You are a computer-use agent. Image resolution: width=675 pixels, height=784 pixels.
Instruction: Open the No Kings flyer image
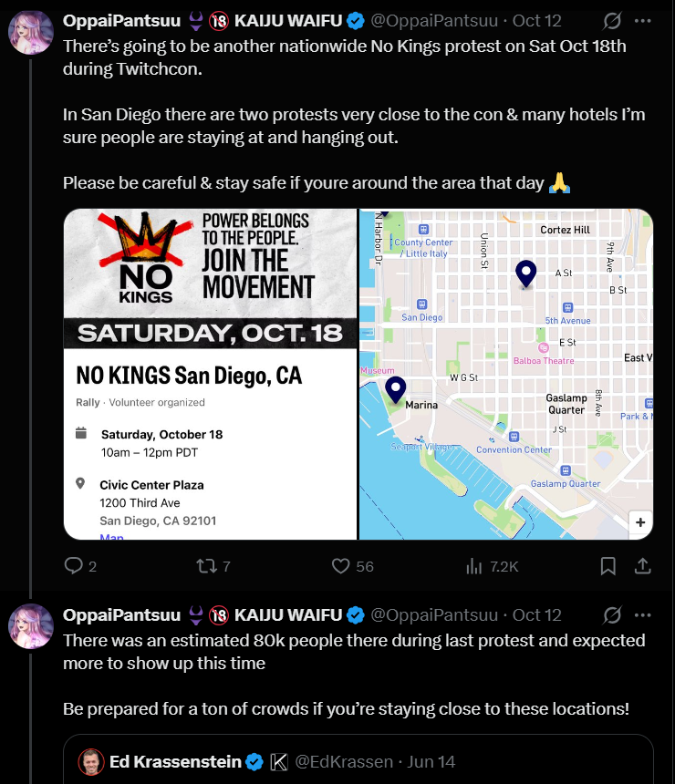pos(209,374)
